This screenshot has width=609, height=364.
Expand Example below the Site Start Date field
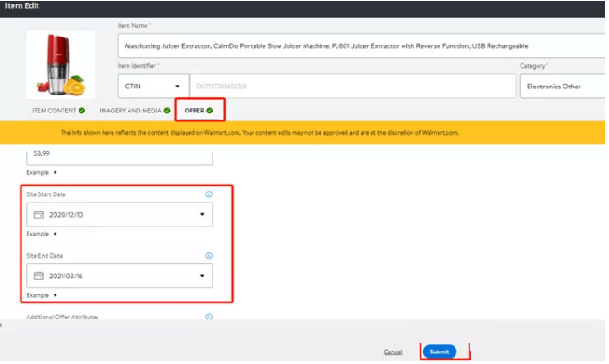tap(41, 234)
